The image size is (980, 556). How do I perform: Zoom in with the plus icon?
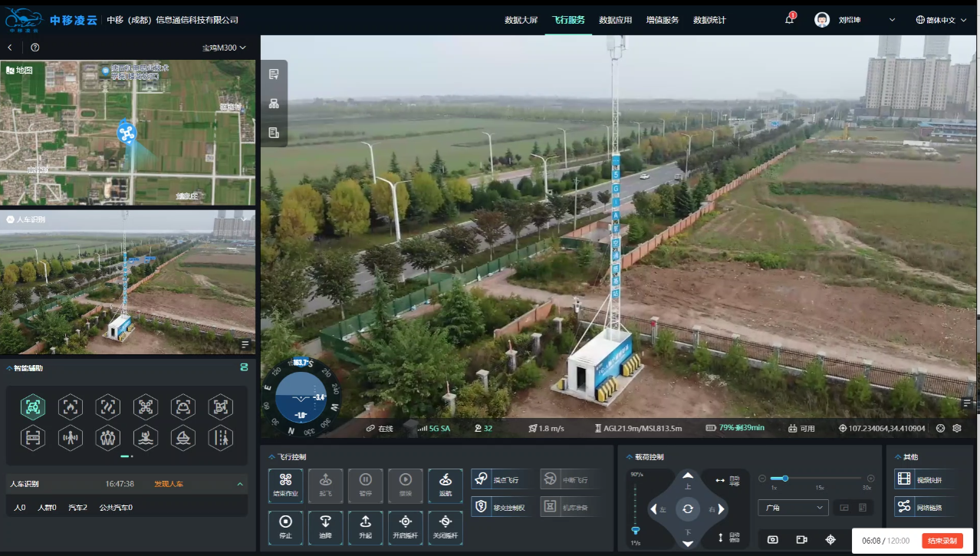[x=870, y=479]
